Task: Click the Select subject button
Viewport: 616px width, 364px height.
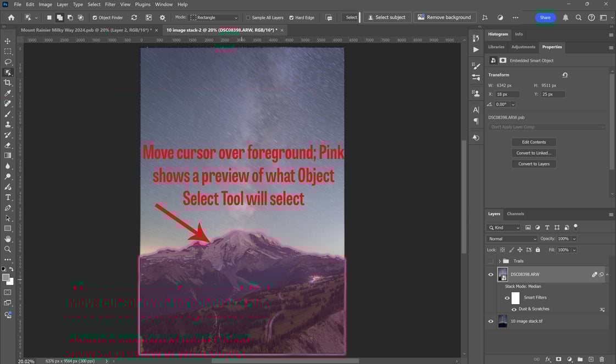Action: pos(387,17)
